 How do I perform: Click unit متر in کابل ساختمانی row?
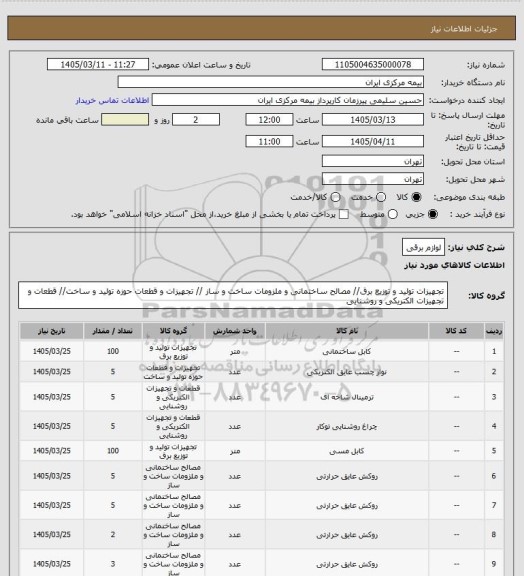pos(235,352)
